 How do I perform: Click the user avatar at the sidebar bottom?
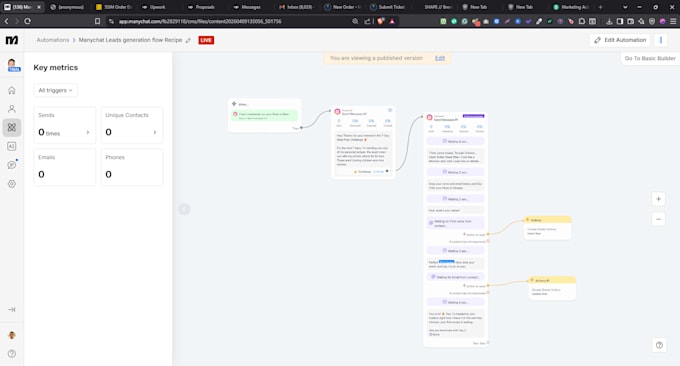[12, 335]
